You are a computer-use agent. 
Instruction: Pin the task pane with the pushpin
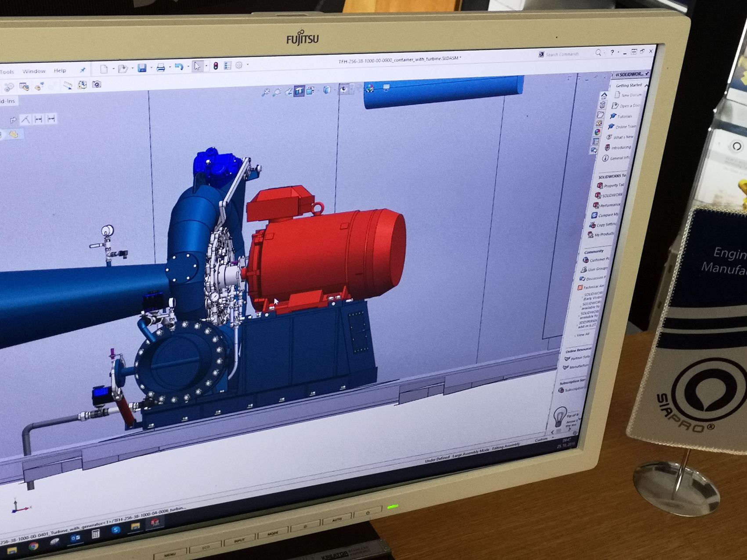(647, 73)
